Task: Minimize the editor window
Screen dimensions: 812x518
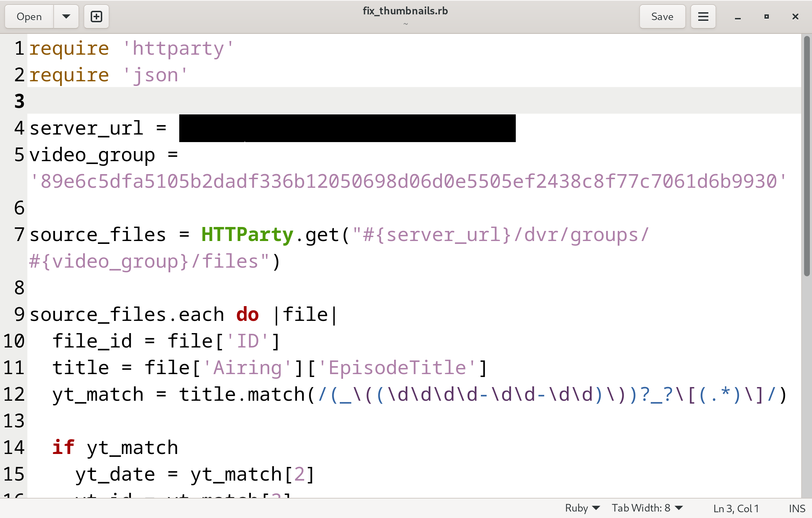Action: 738,17
